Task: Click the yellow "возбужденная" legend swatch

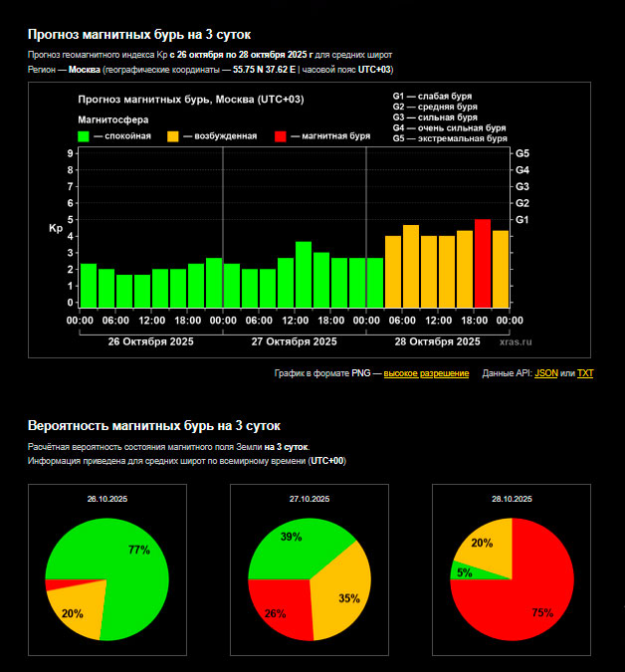Action: [173, 136]
